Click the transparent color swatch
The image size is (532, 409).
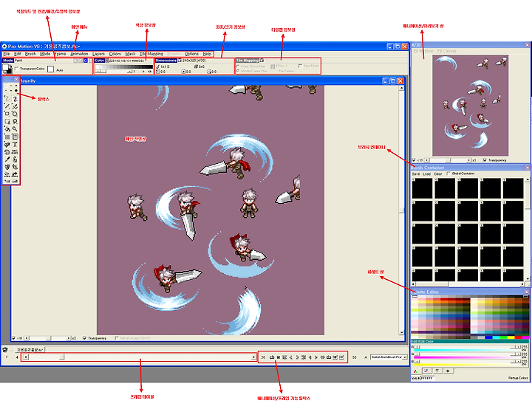click(x=50, y=69)
